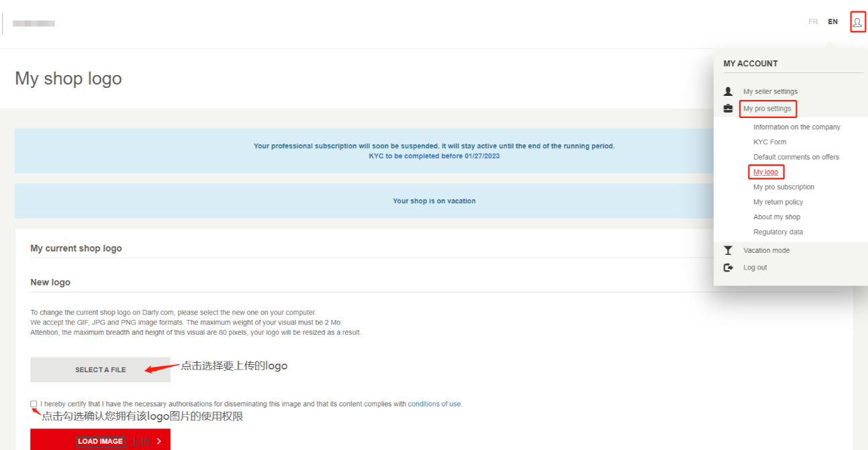Click the blurred site logo at top left

34,23
